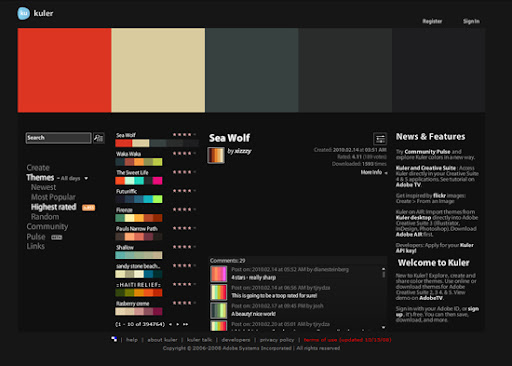
Task: Click the search magnifier icon
Action: click(x=98, y=138)
